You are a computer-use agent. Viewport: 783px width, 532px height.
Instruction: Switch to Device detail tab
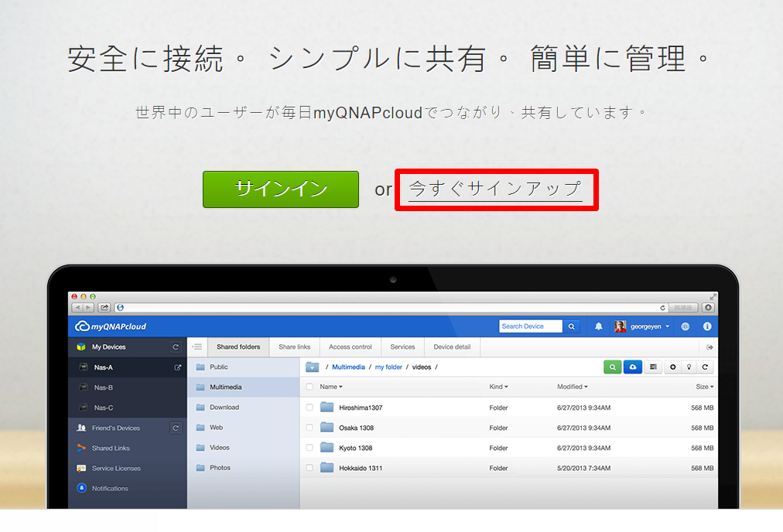(452, 347)
